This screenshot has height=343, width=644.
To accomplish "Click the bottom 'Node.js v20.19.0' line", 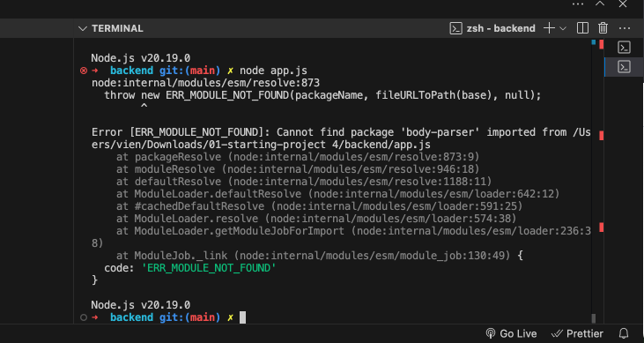I will [x=140, y=305].
